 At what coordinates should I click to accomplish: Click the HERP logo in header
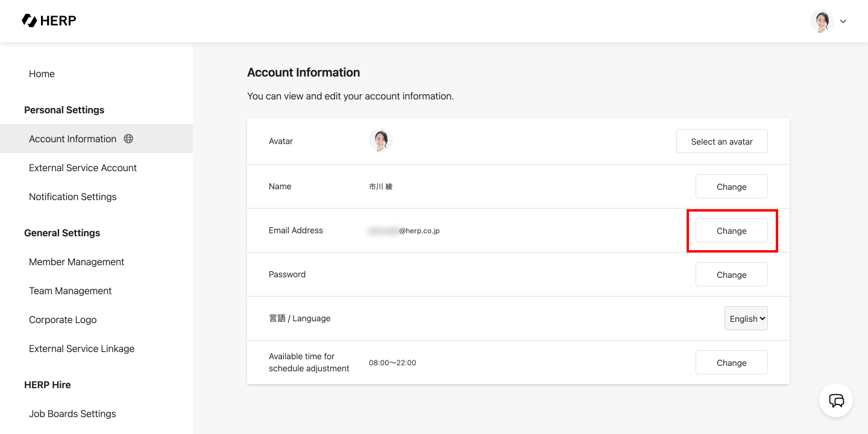pyautogui.click(x=49, y=20)
